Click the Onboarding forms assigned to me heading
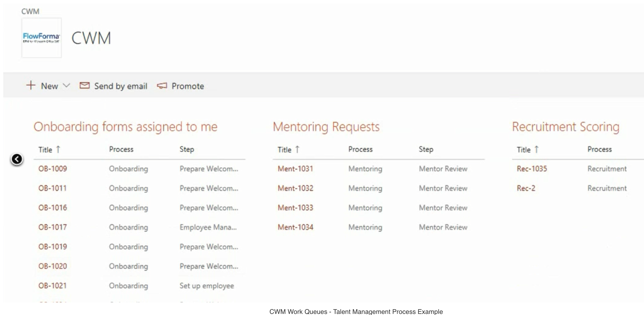Viewport: 644px width, 315px height. tap(126, 127)
